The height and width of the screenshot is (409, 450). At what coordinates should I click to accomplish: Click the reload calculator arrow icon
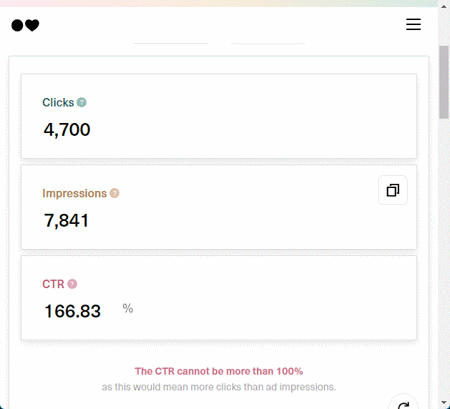coord(403,404)
